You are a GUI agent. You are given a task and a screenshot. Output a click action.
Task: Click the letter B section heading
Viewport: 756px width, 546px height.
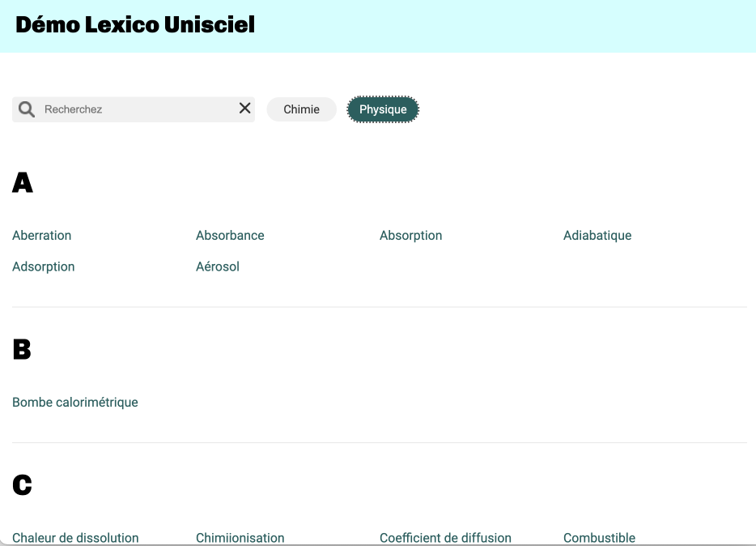(x=22, y=350)
